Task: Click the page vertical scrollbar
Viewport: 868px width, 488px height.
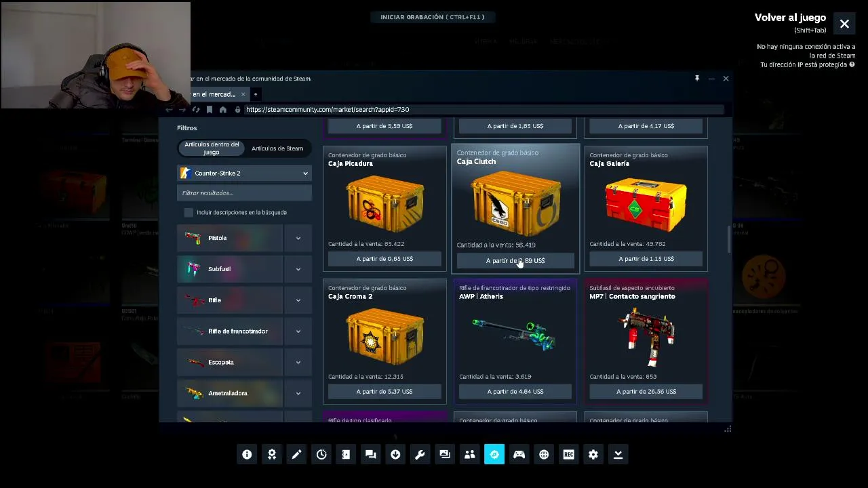Action: click(730, 239)
